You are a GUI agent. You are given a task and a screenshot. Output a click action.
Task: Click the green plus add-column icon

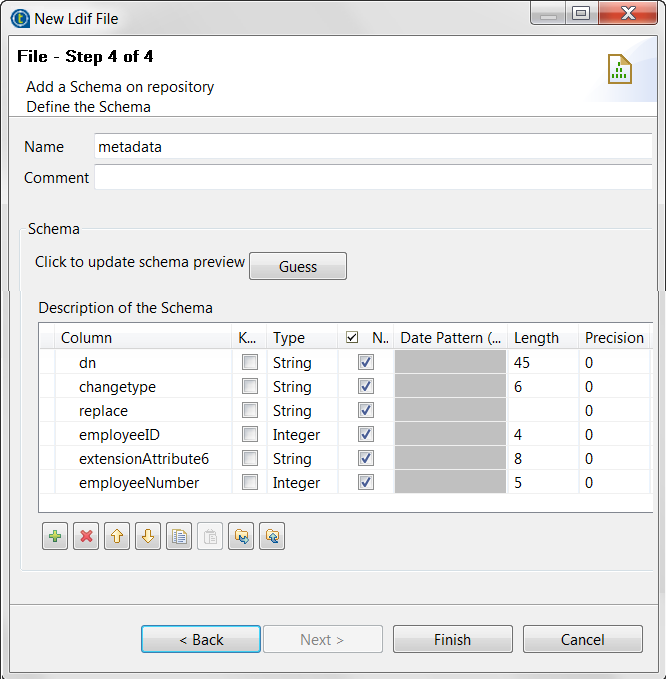tap(55, 536)
